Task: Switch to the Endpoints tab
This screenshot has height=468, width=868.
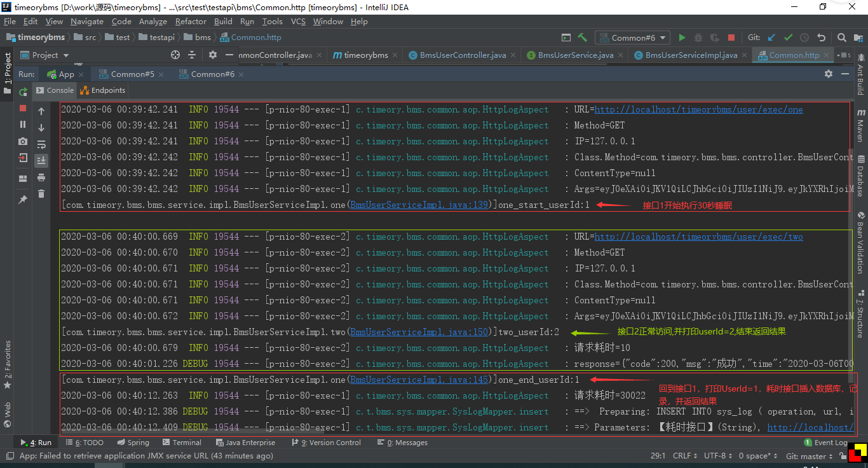Action: pos(102,90)
